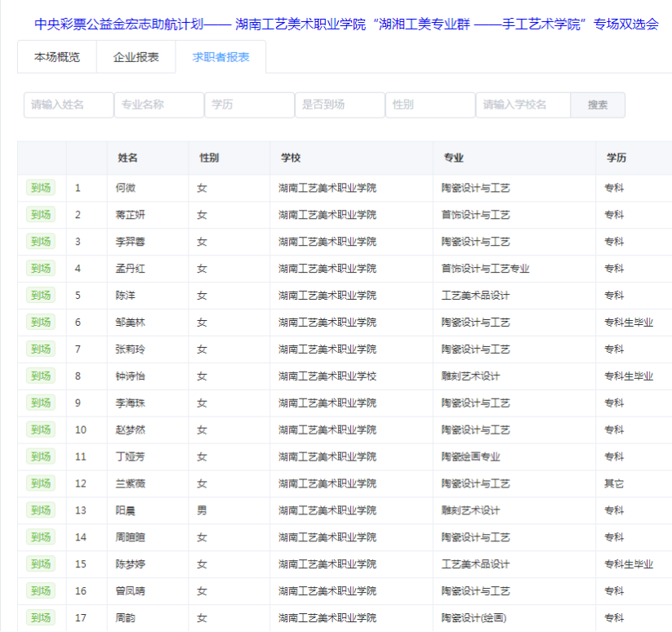Focus the 专业名称 filter field
The width and height of the screenshot is (672, 632).
point(159,105)
